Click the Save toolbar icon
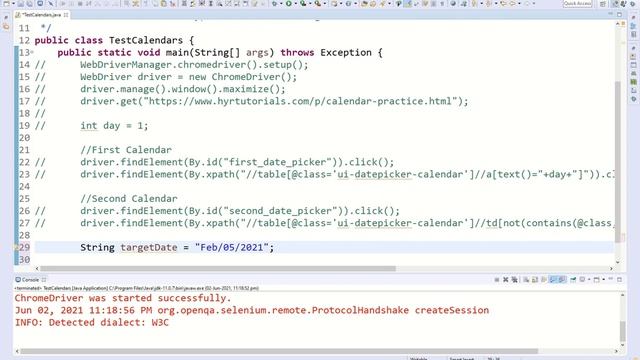This screenshot has width=640, height=360. [x=20, y=4]
